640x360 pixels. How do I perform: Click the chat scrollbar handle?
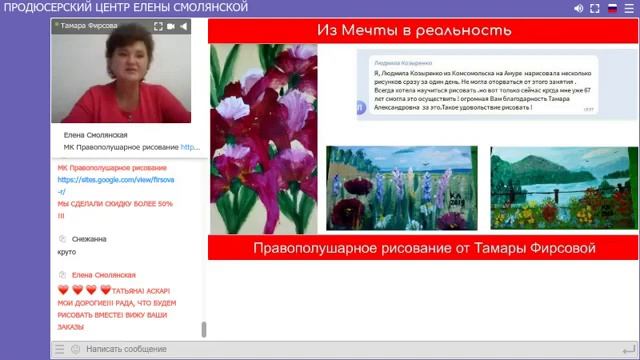point(204,329)
